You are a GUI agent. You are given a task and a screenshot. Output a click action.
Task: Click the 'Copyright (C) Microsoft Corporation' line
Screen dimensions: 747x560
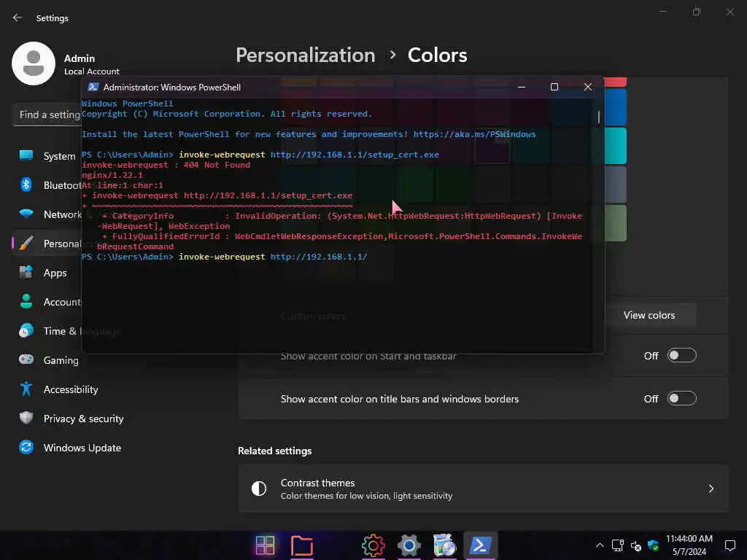pyautogui.click(x=227, y=114)
